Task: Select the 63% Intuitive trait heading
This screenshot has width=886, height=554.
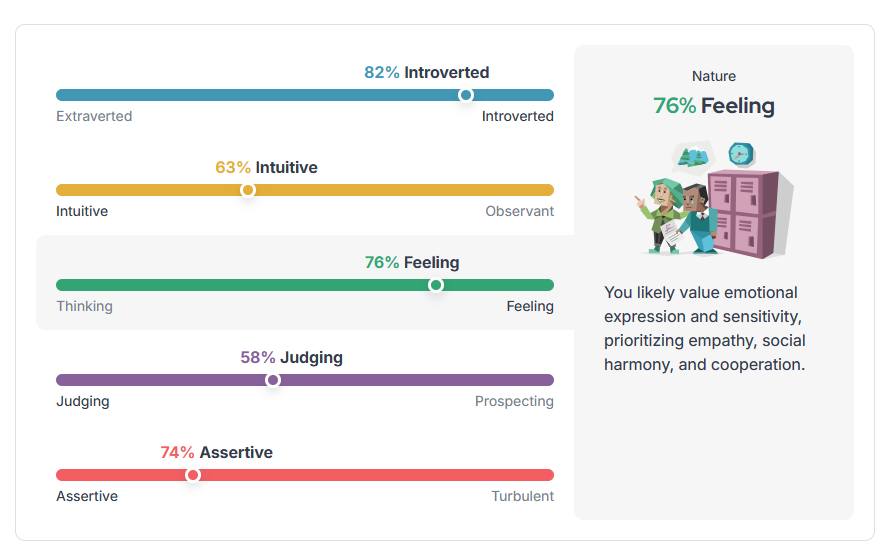Action: [266, 167]
